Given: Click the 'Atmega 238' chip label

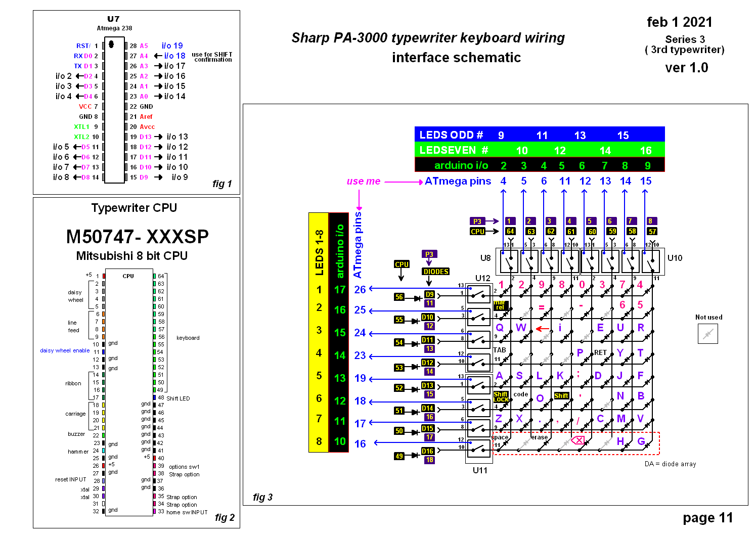Looking at the screenshot, I should click(x=114, y=28).
